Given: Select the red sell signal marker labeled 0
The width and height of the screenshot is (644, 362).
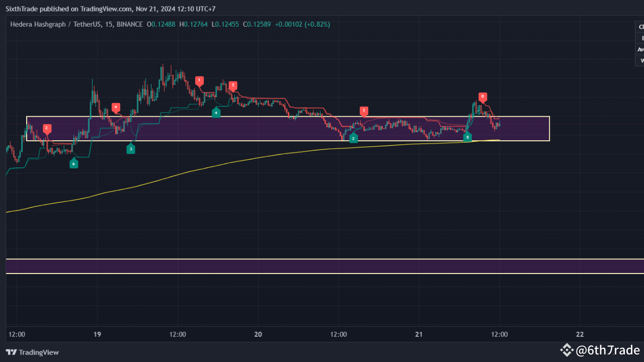Looking at the screenshot, I should (482, 97).
